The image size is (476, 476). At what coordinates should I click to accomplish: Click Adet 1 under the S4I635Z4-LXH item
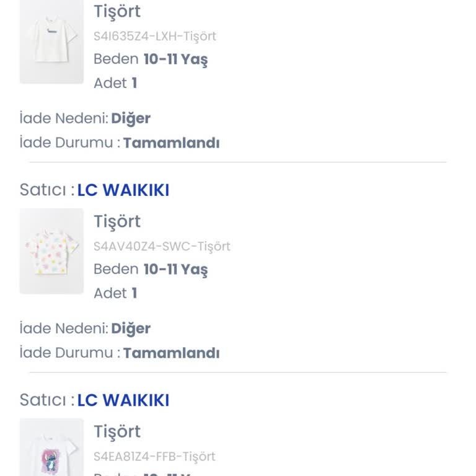pos(115,83)
